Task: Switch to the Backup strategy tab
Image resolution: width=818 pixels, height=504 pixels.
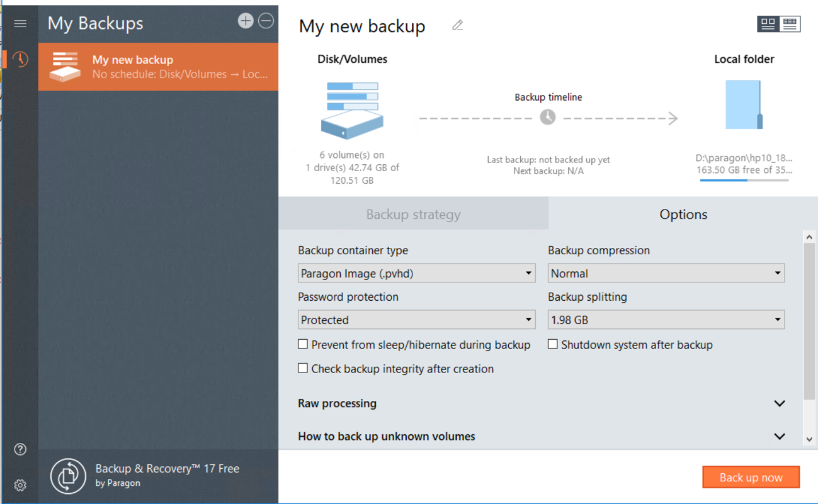Action: tap(413, 215)
